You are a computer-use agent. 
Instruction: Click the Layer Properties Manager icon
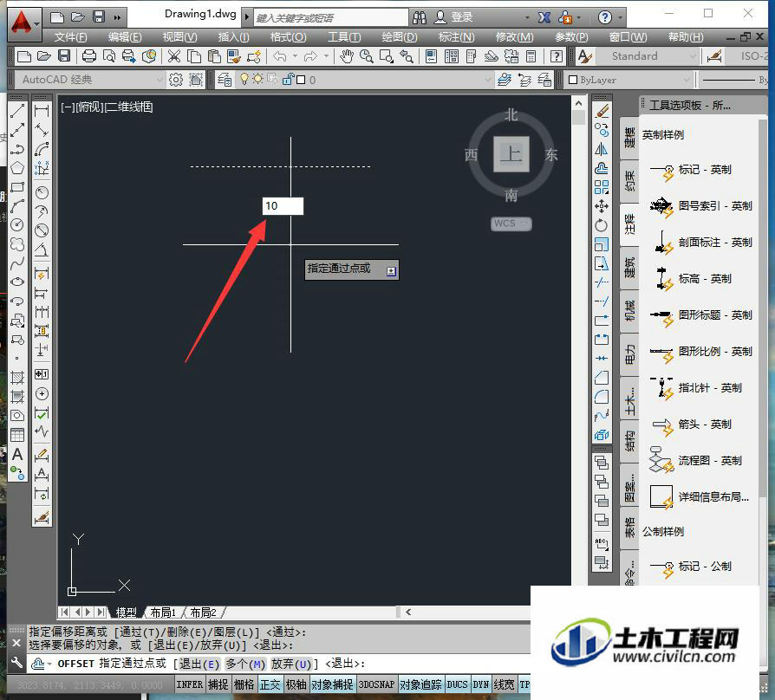point(225,80)
